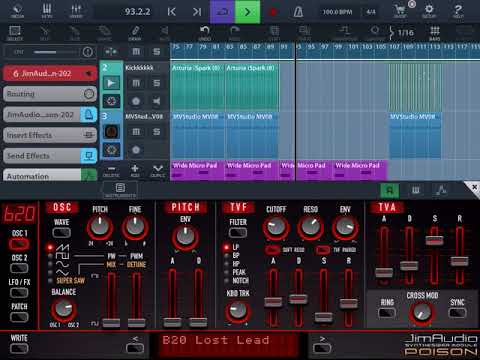Image resolution: width=480 pixels, height=360 pixels.
Task: Switch to the keyboard view tab
Action: pos(416,190)
